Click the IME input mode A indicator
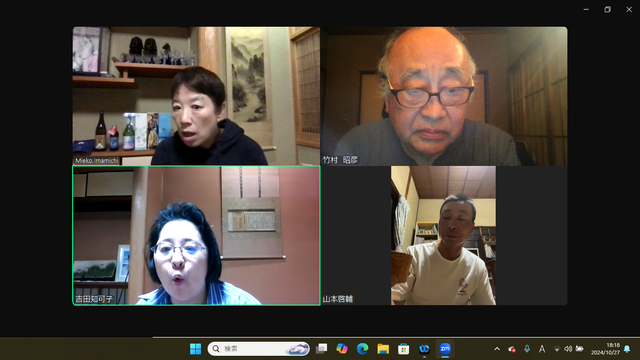 (542, 349)
